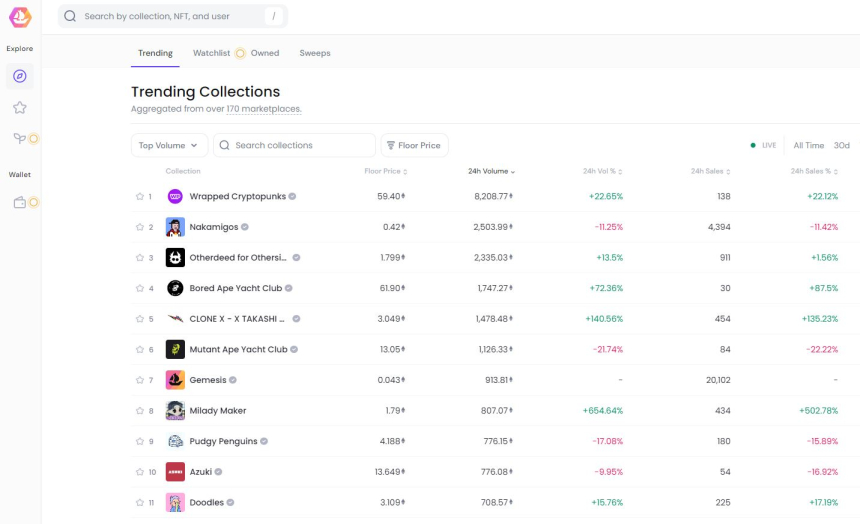Switch to the Watchlist tab
Viewport: 860px width, 524px height.
tap(212, 53)
